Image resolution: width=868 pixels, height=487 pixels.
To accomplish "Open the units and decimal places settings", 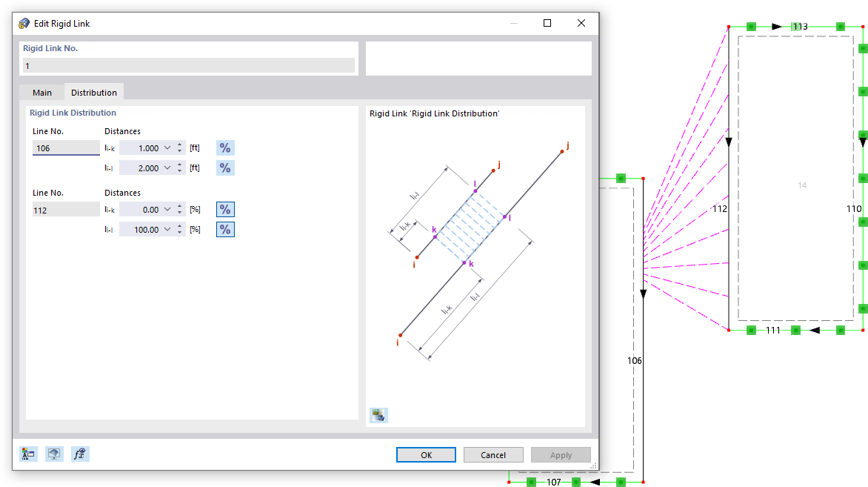I will click(27, 453).
